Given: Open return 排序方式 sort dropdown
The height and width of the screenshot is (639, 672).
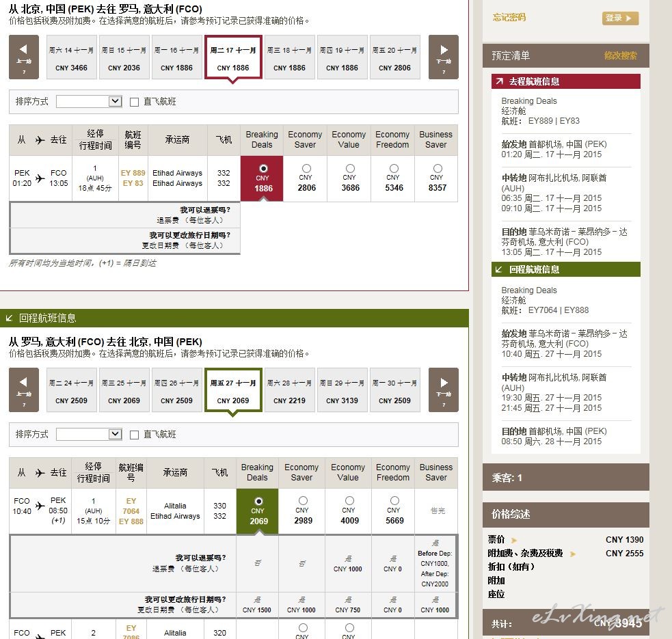Looking at the screenshot, I should point(89,434).
